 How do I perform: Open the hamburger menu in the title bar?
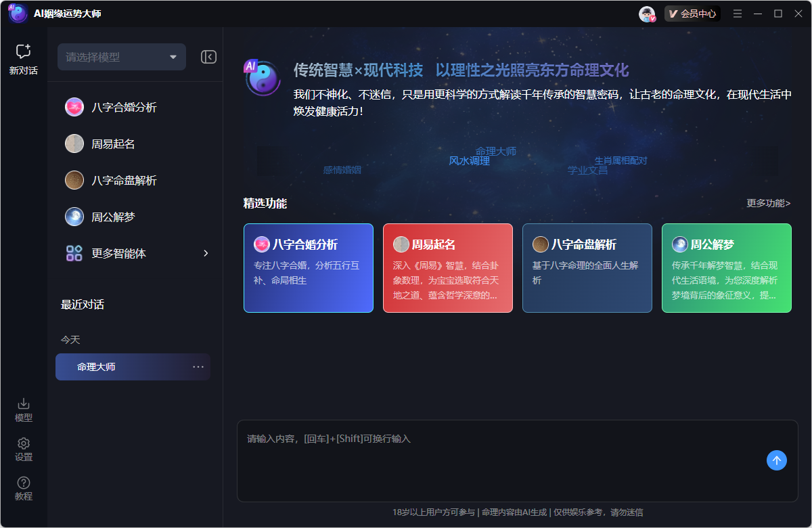[737, 13]
